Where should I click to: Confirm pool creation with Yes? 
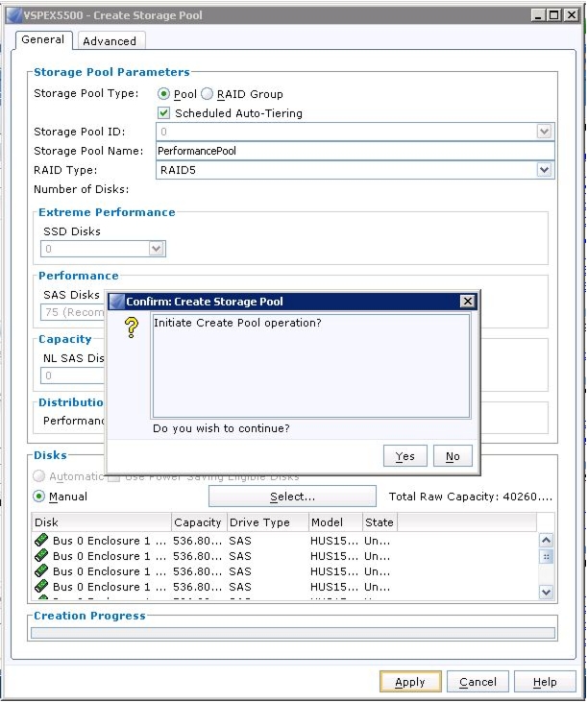tap(405, 456)
